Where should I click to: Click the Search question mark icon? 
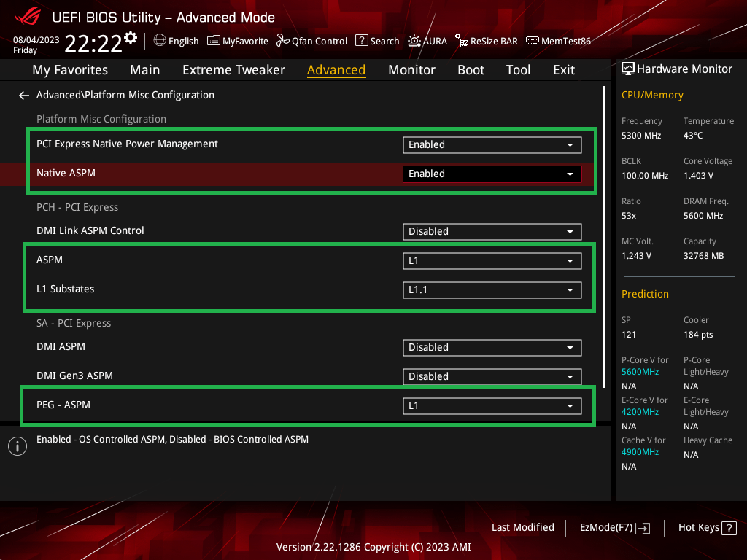362,41
